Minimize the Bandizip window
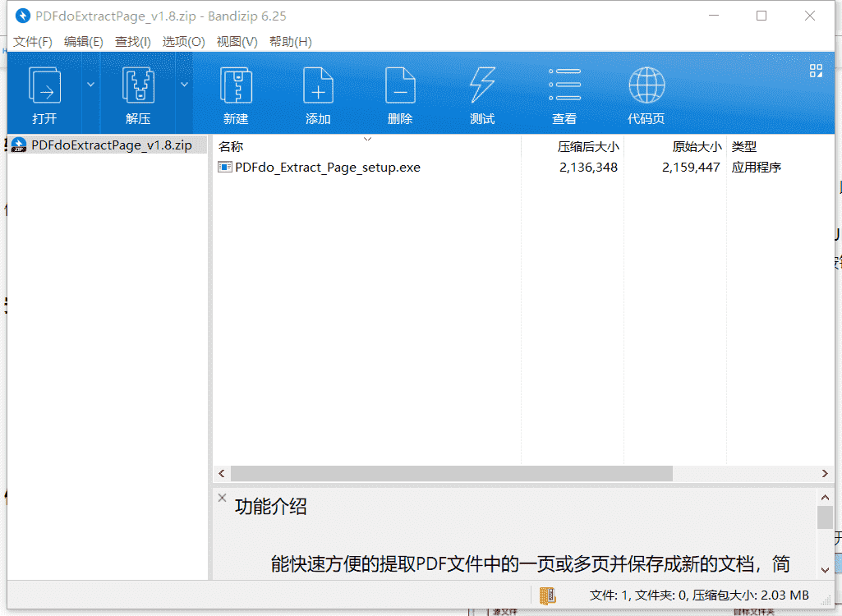 714,16
